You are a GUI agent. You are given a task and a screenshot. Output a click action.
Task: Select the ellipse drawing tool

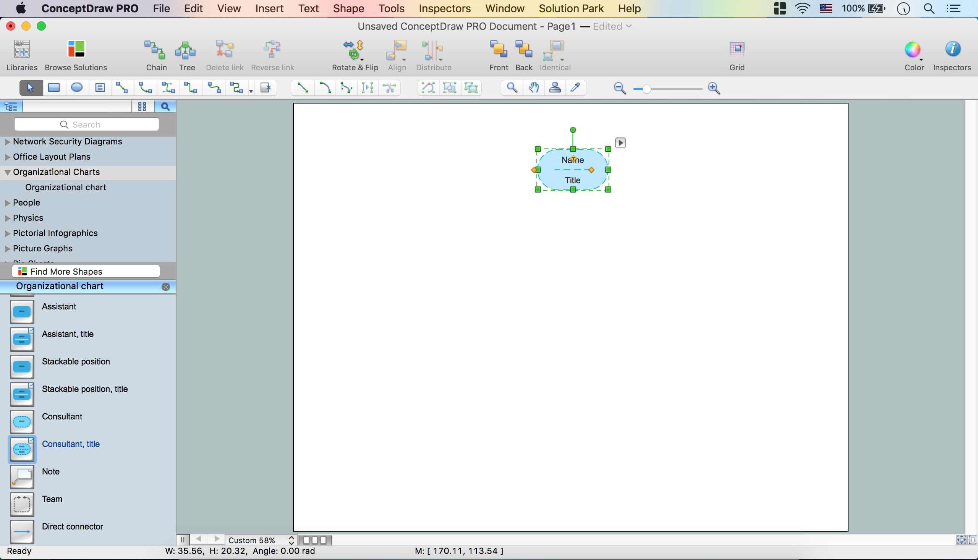(x=76, y=88)
